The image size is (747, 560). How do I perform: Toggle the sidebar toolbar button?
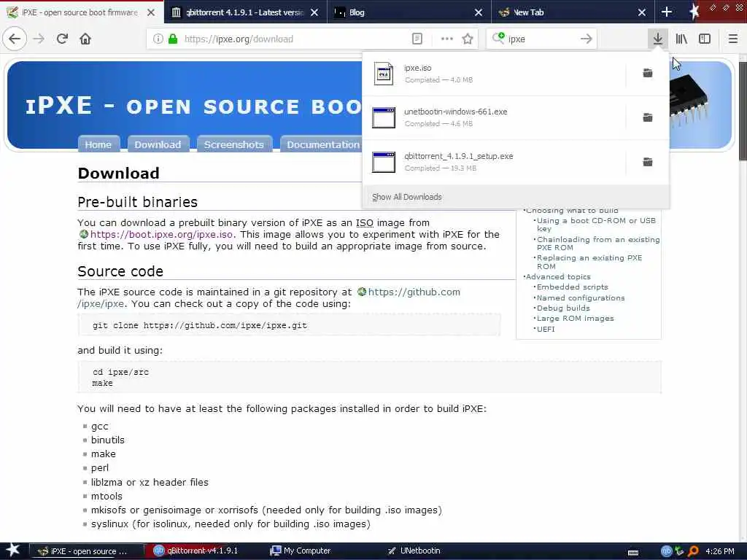[x=705, y=39]
